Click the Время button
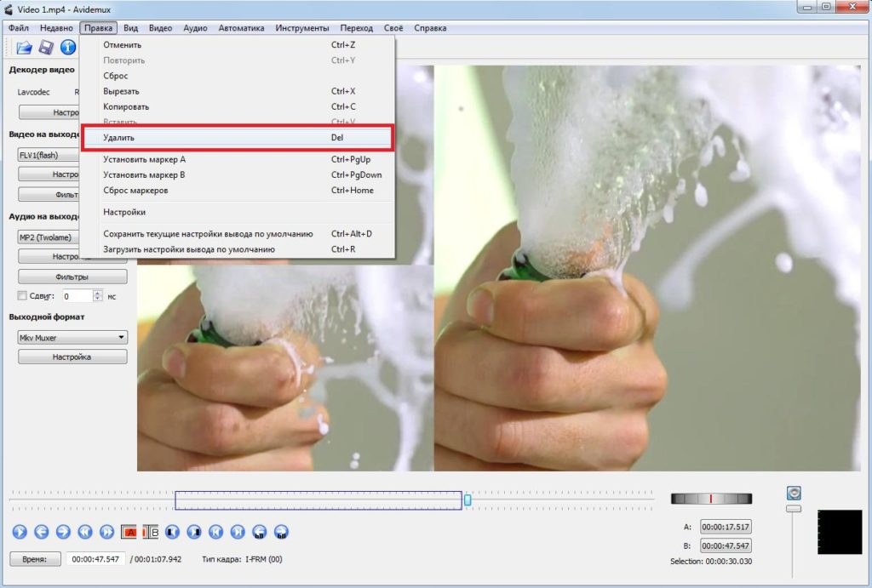Image resolution: width=872 pixels, height=588 pixels. pos(35,559)
